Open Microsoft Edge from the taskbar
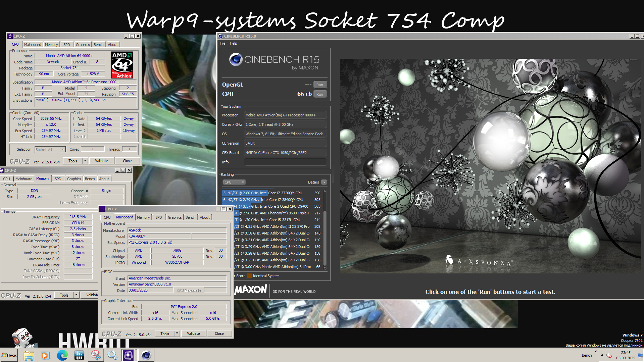Viewport: 644px width, 362px height. [x=62, y=355]
